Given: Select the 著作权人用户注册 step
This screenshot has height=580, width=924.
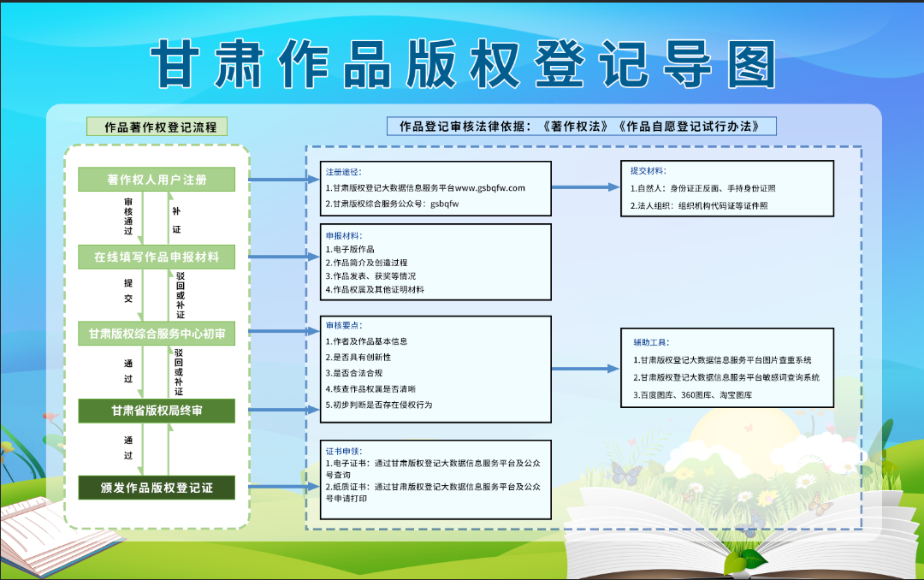Looking at the screenshot, I should click(x=157, y=180).
